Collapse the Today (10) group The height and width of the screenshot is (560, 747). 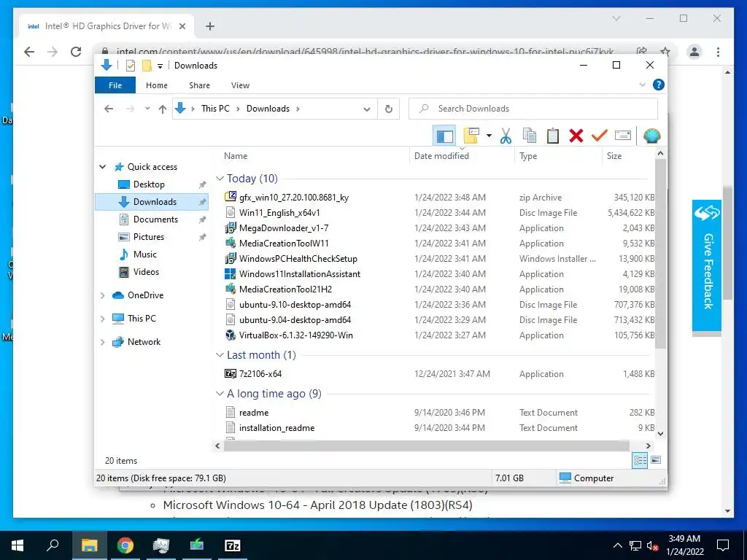click(x=220, y=179)
